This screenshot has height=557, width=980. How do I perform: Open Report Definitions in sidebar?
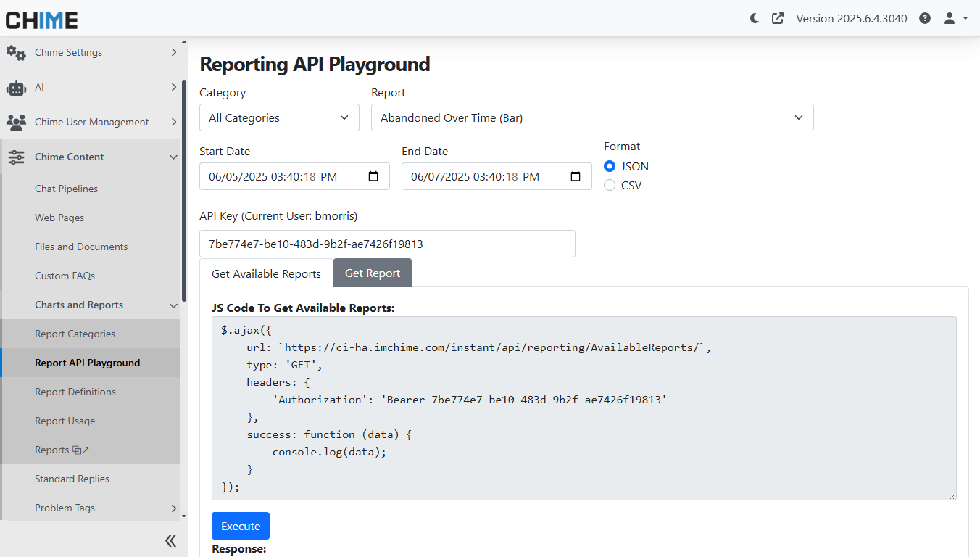pyautogui.click(x=75, y=392)
